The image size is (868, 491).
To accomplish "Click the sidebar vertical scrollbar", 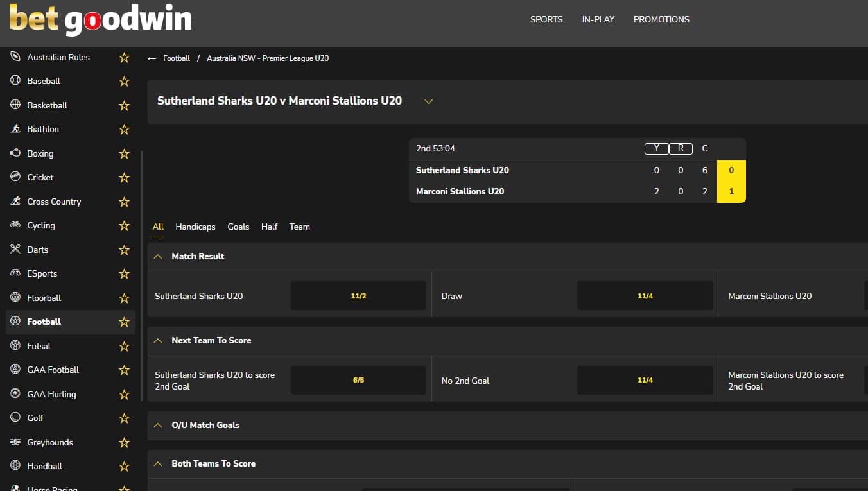I will [142, 276].
